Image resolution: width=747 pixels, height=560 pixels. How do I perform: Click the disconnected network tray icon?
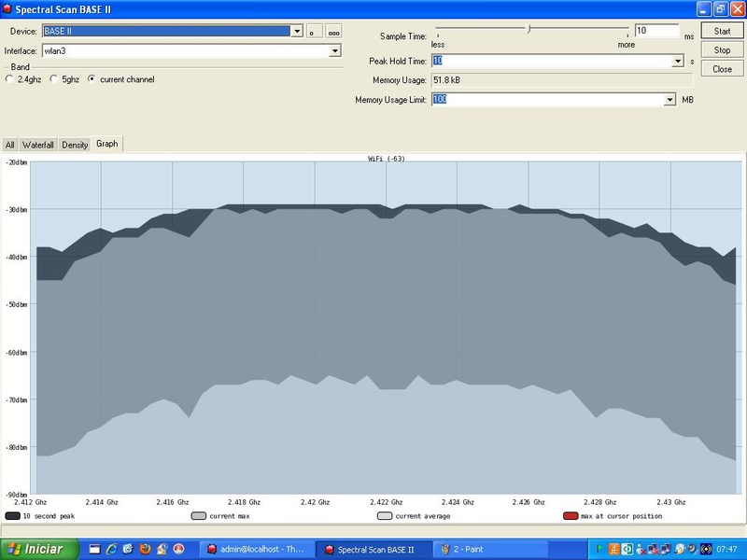tap(653, 550)
